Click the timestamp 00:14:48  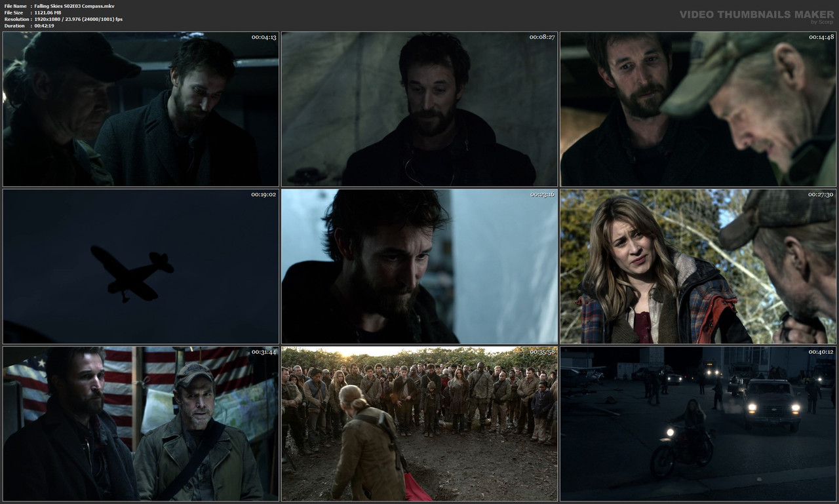[821, 37]
